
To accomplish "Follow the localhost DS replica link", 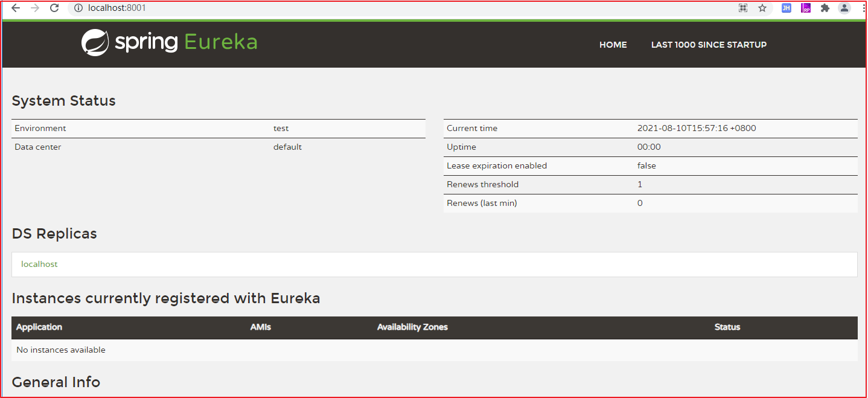I will tap(39, 264).
